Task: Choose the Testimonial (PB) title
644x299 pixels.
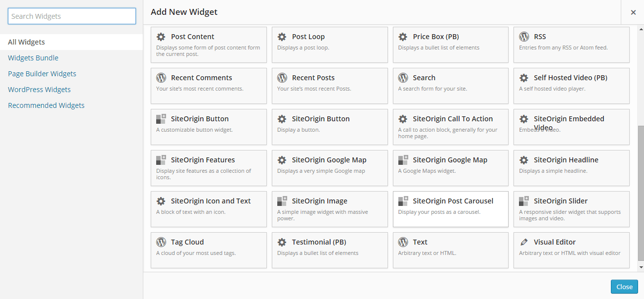Action: (x=319, y=242)
